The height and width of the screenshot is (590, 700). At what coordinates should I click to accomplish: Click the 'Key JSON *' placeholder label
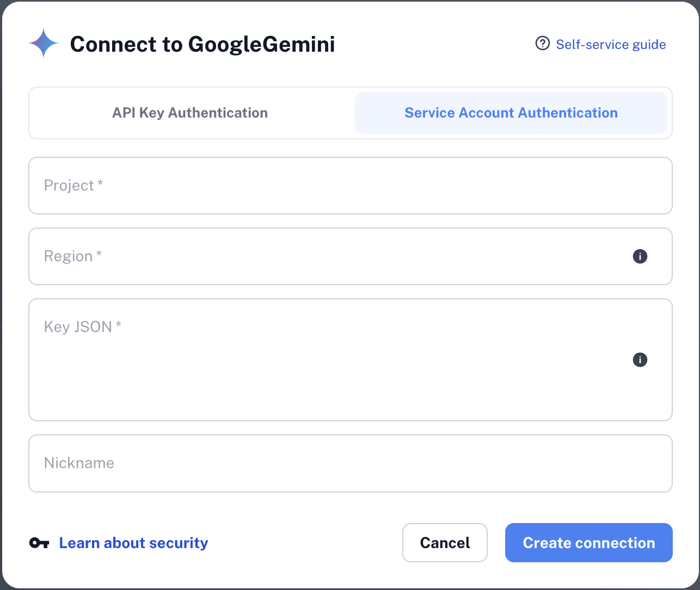click(x=83, y=327)
